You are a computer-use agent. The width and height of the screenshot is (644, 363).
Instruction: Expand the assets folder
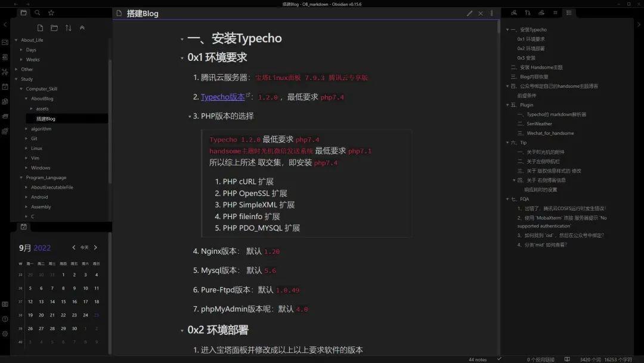[x=31, y=109]
